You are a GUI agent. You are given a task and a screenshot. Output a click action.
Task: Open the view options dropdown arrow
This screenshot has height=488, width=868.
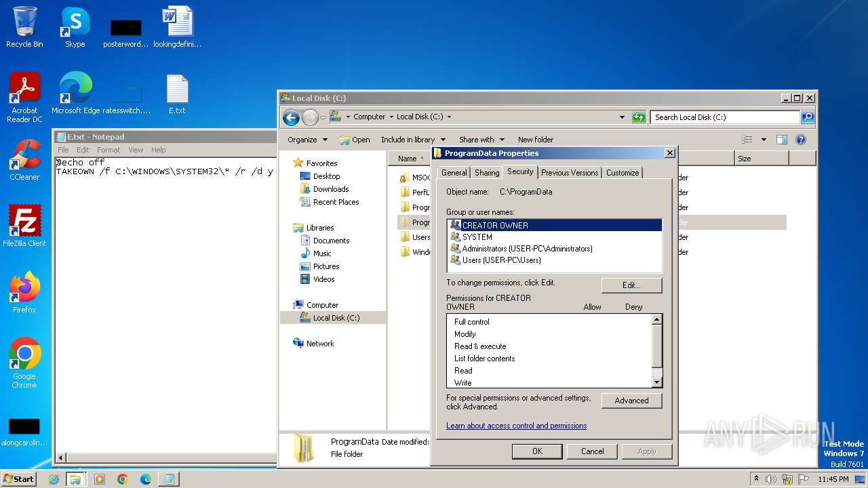click(x=764, y=140)
